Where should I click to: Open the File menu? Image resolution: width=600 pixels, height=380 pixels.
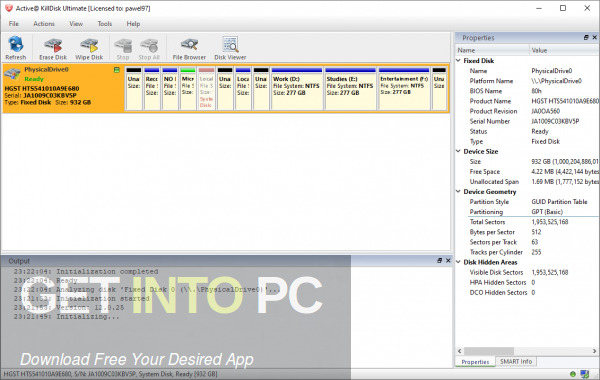pos(14,24)
